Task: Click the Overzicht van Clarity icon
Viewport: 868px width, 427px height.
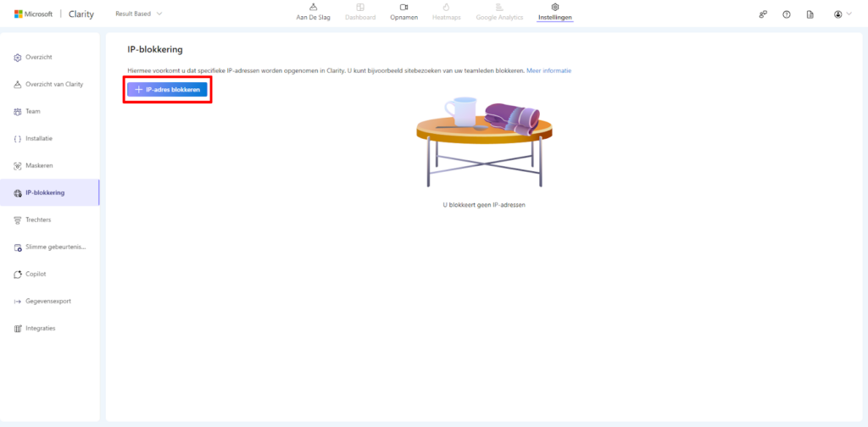Action: coord(17,84)
